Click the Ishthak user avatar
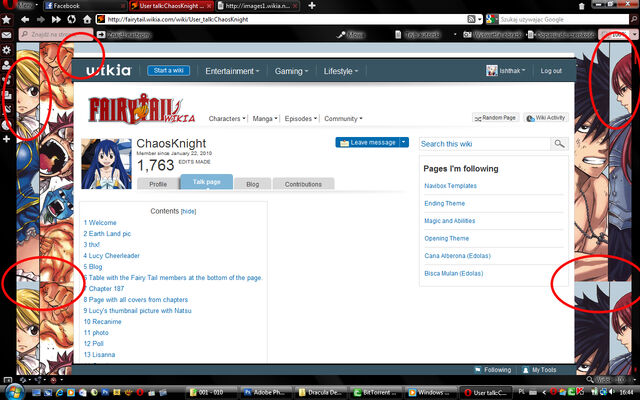640x400 pixels. [x=492, y=71]
